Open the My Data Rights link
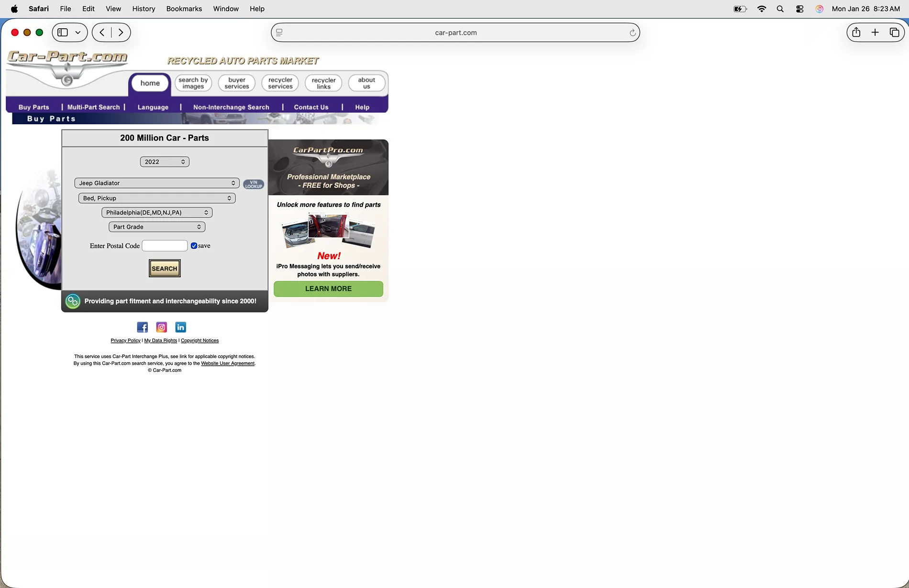The height and width of the screenshot is (588, 909). [161, 340]
